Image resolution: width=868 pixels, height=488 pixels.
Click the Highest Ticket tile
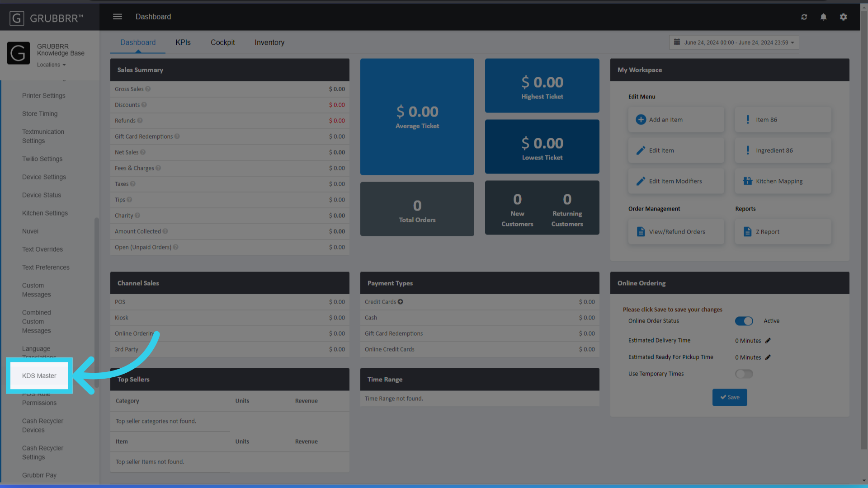[x=542, y=85]
